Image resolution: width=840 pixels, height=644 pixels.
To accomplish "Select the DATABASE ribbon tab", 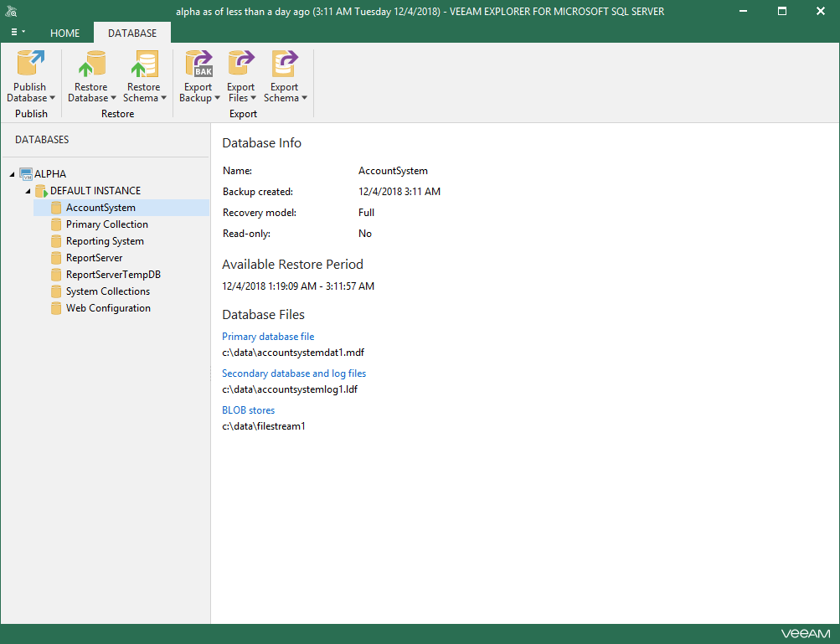I will coord(132,33).
